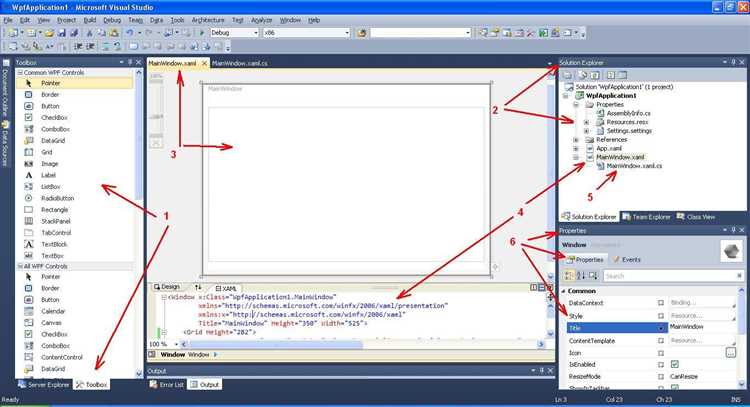Expand Resources.resx node in Solution Explorer
Image resolution: width=750 pixels, height=407 pixels.
586,122
